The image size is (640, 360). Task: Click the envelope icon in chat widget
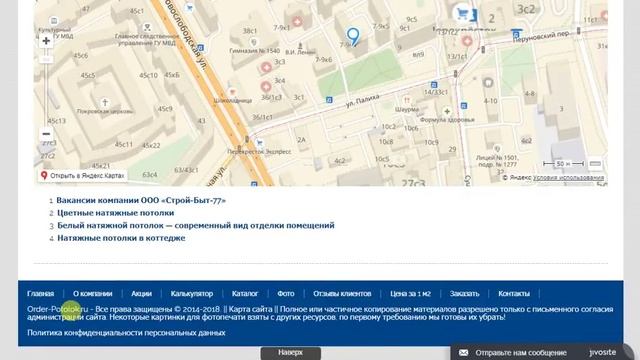(x=463, y=353)
